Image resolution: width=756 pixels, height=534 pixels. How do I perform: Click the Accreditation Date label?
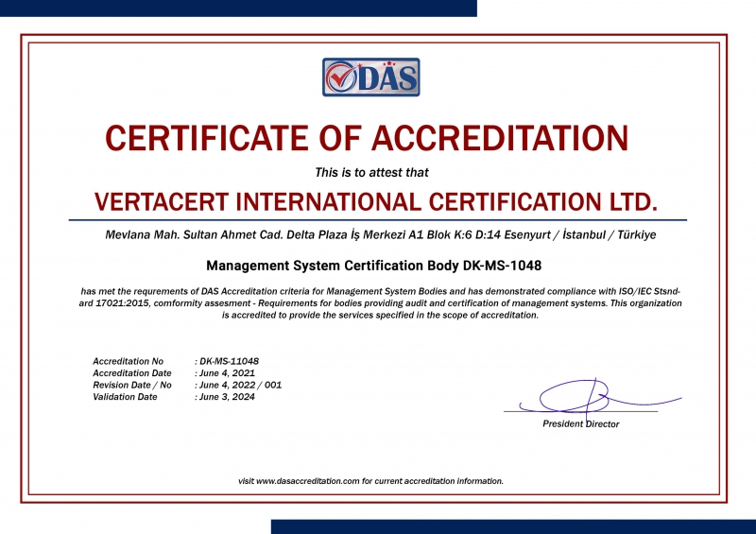(132, 373)
